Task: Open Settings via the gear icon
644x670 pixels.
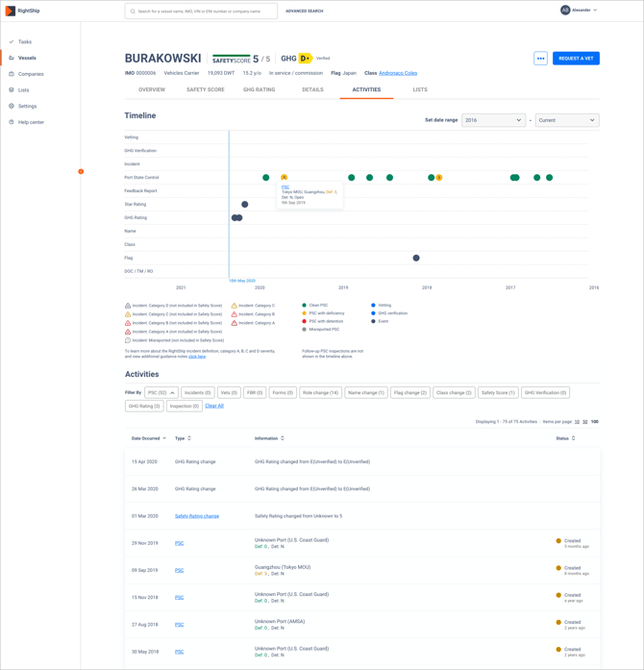Action: click(x=12, y=106)
